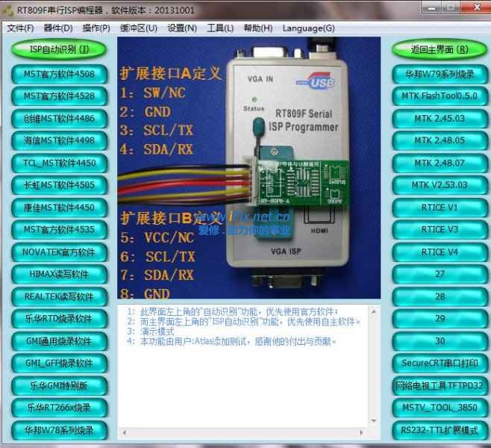Launch 康佳MST软件4450
This screenshot has width=491, height=448.
(x=59, y=208)
